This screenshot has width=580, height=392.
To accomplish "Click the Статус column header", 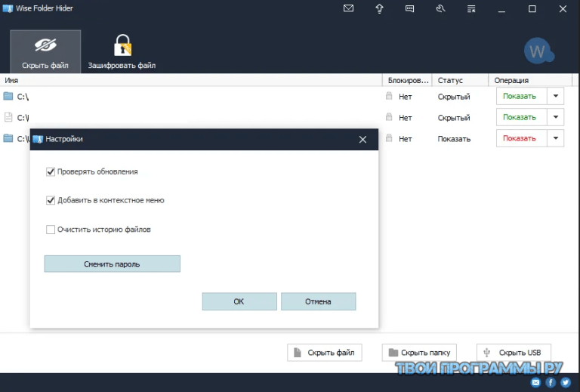I will tap(450, 80).
